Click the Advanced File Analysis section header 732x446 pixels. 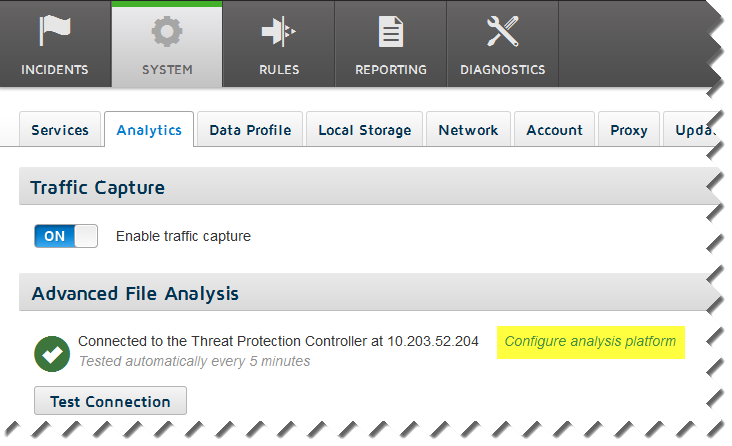[x=135, y=293]
